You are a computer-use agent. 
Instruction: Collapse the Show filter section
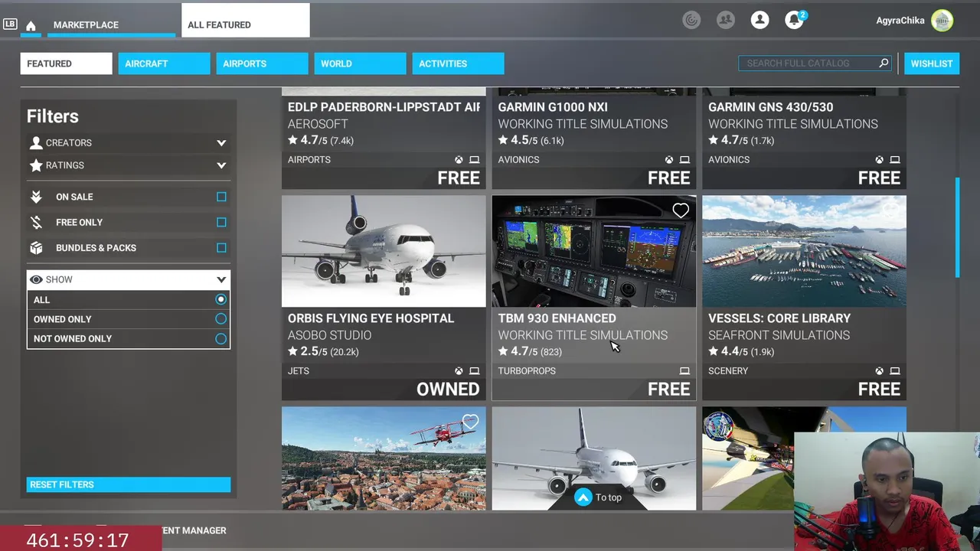point(221,280)
